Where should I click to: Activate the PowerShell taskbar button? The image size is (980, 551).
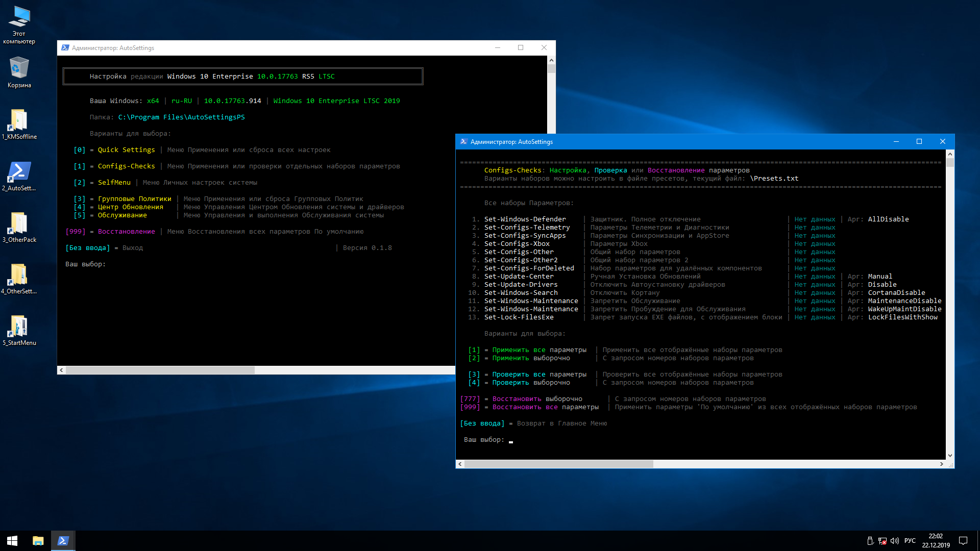pos(63,541)
